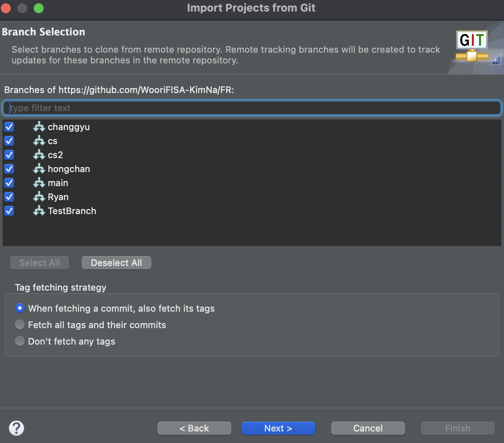504x443 pixels.
Task: Click the branch icon next to changgyu
Action: (39, 127)
